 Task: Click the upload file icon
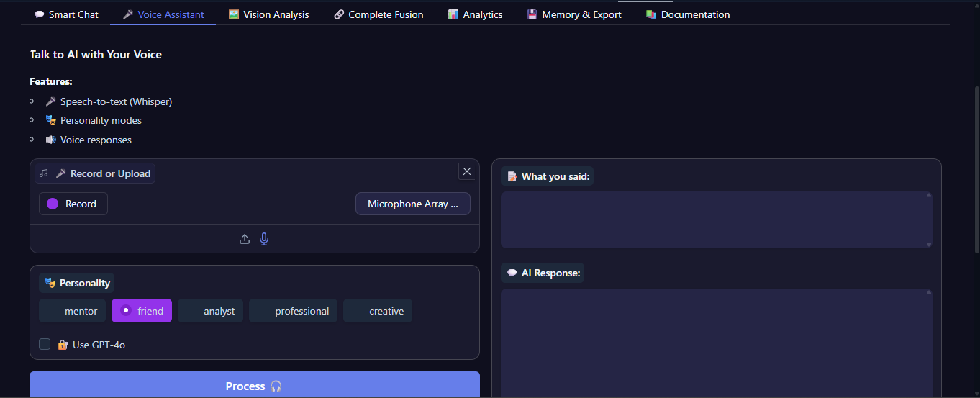pos(245,239)
